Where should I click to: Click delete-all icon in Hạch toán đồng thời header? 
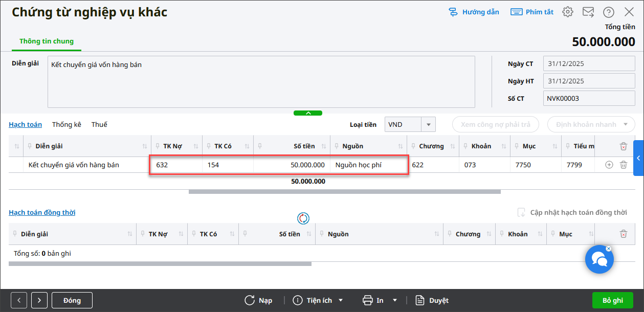pyautogui.click(x=624, y=234)
